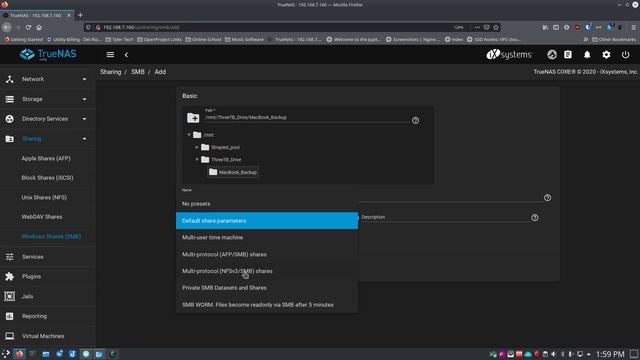Screen dimensions: 640x360
Task: Expand the Directory Services menu arrow
Action: [84, 119]
